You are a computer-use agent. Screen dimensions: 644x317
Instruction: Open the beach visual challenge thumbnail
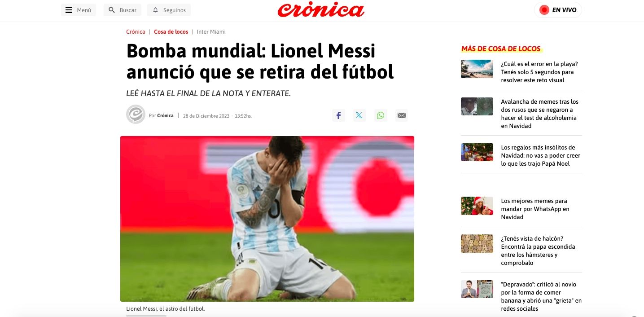[477, 69]
